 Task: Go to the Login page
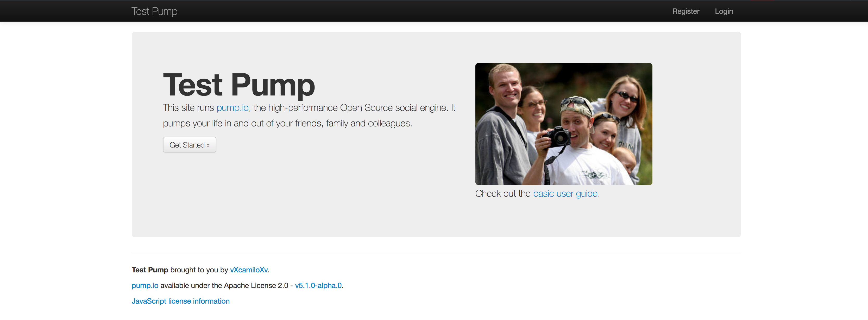(x=724, y=11)
